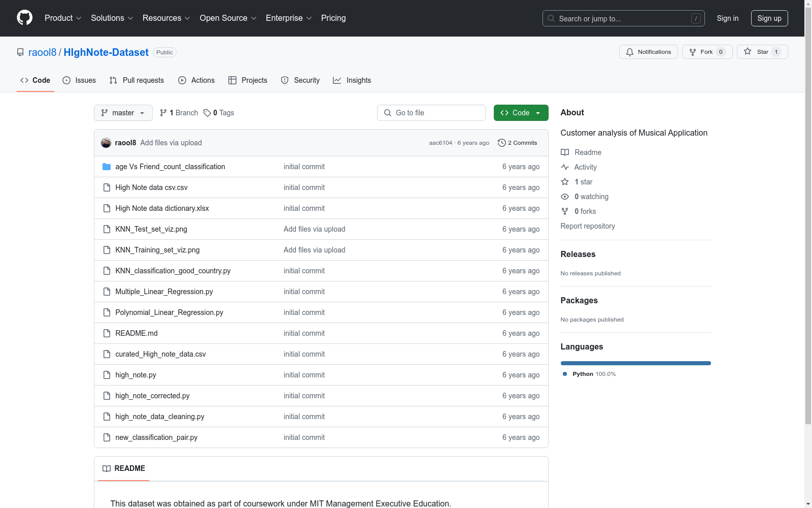Click the tag icon beside 0 Tags

click(207, 113)
